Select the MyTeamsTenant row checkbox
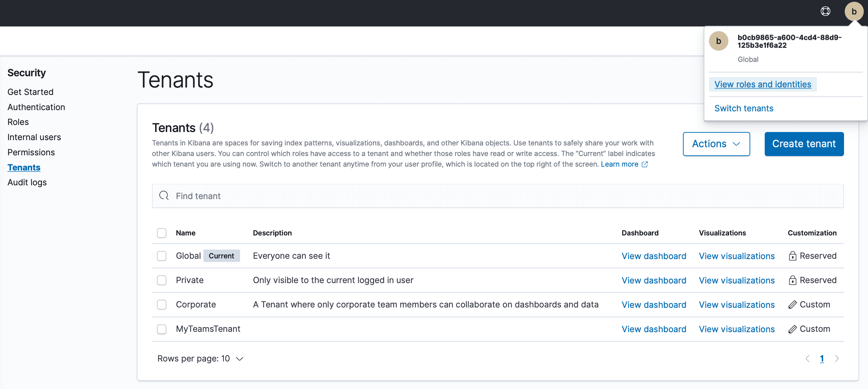The height and width of the screenshot is (389, 868). (161, 329)
